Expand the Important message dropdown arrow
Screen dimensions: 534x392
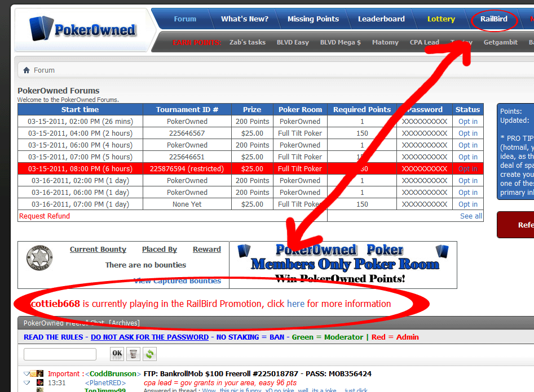click(27, 373)
